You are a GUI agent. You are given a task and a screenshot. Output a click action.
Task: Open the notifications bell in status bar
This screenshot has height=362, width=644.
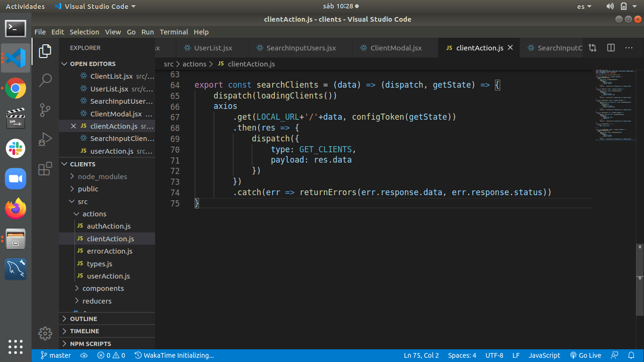631,355
